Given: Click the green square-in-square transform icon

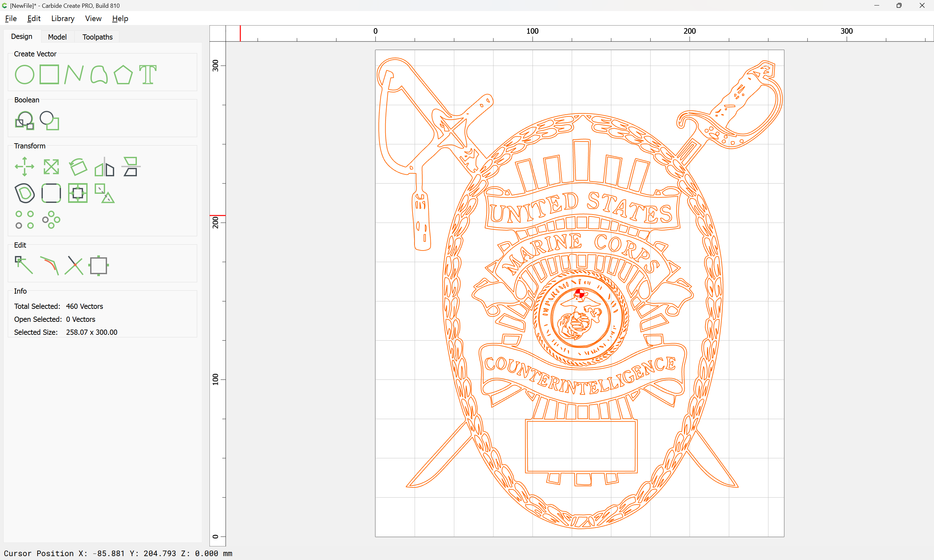Looking at the screenshot, I should 78,193.
